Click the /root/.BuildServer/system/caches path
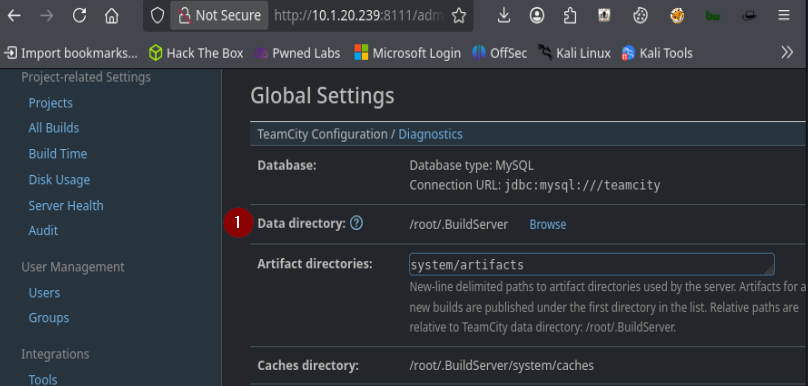The height and width of the screenshot is (386, 808). click(x=501, y=366)
